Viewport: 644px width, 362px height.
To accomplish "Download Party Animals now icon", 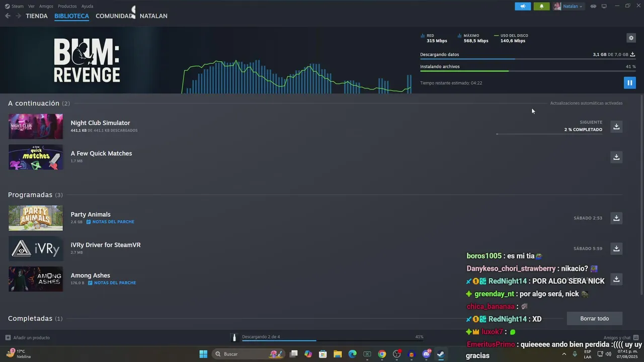I will tap(616, 218).
